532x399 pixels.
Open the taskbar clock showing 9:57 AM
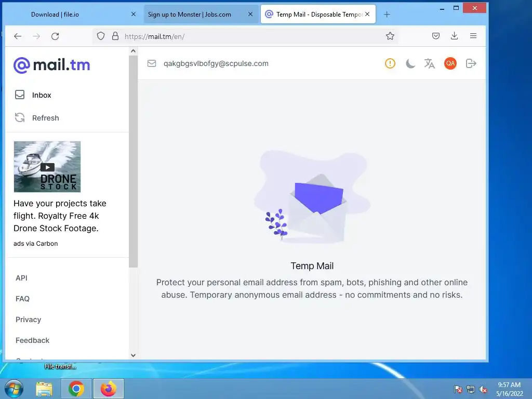point(509,389)
